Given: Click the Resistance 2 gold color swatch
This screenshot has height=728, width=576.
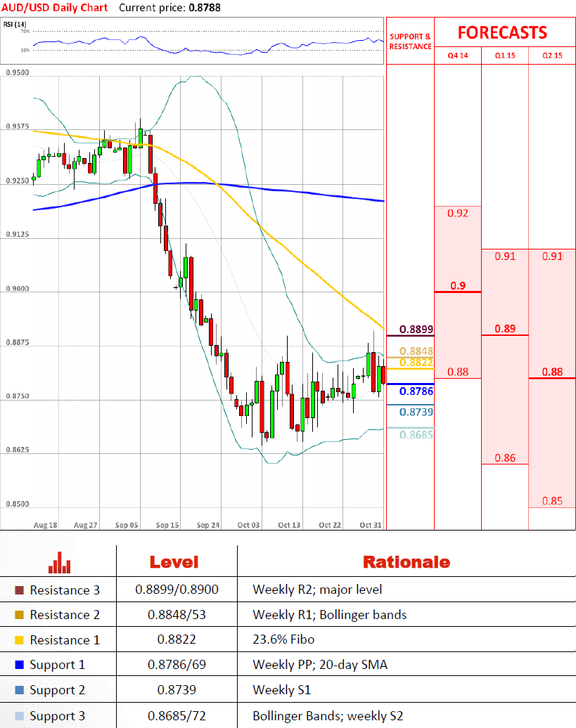Looking at the screenshot, I should click(x=19, y=615).
